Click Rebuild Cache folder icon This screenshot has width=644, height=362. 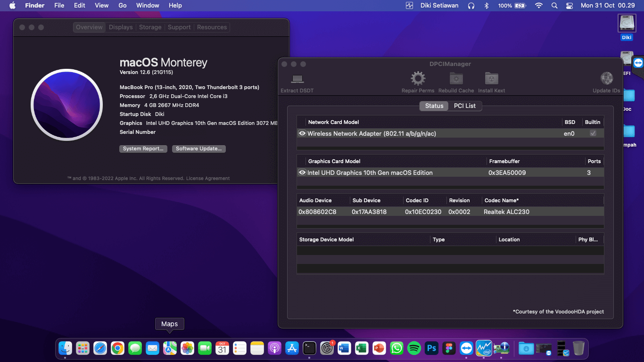click(x=456, y=78)
